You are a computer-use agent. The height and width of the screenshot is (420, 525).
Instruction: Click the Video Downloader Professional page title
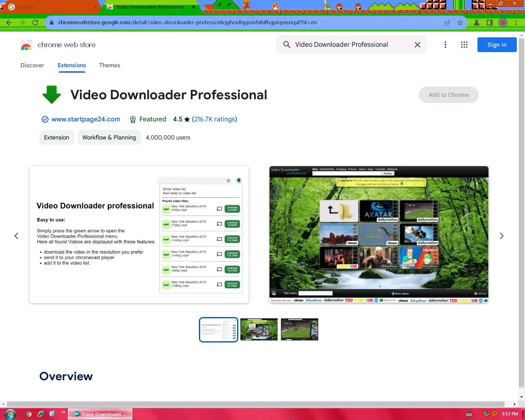(169, 95)
